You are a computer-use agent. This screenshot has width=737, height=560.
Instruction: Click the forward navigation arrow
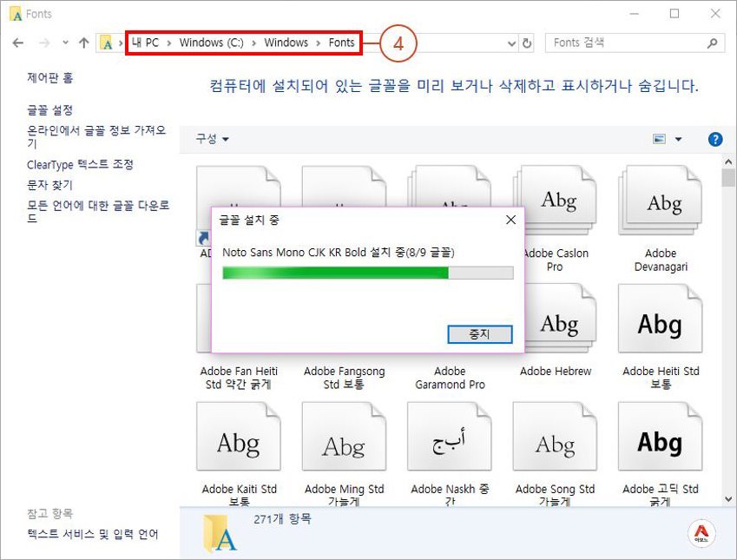[44, 43]
